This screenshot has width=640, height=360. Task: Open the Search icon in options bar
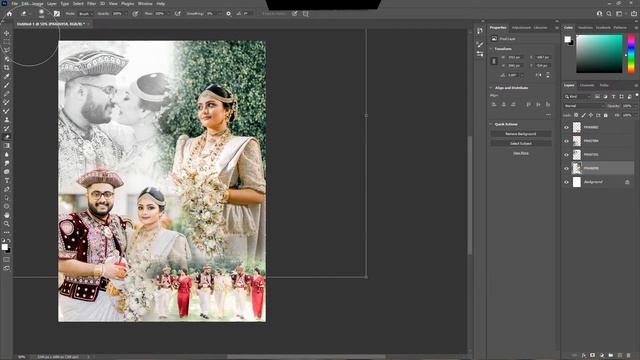pyautogui.click(x=609, y=13)
